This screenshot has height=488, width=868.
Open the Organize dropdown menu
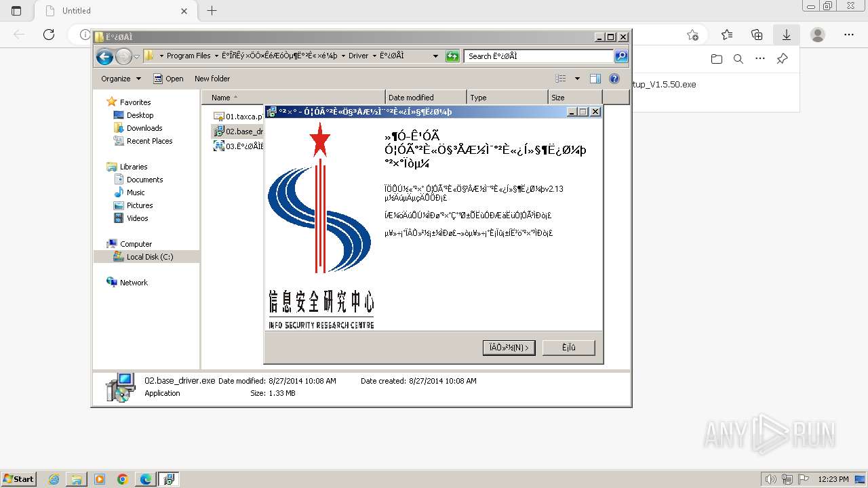[x=121, y=79]
